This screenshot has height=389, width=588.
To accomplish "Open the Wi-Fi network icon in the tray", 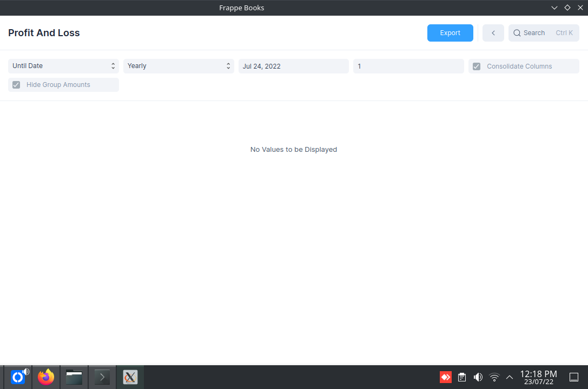I will [494, 377].
